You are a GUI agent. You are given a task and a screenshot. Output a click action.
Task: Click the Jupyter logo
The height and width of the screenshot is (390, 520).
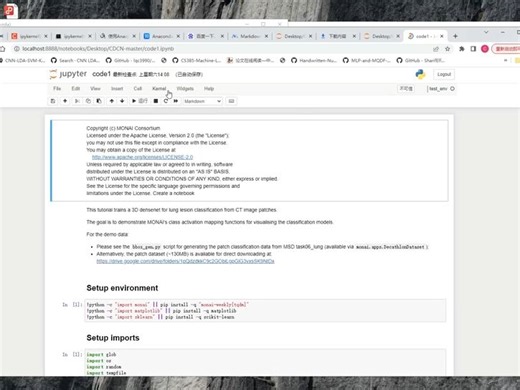(x=68, y=74)
